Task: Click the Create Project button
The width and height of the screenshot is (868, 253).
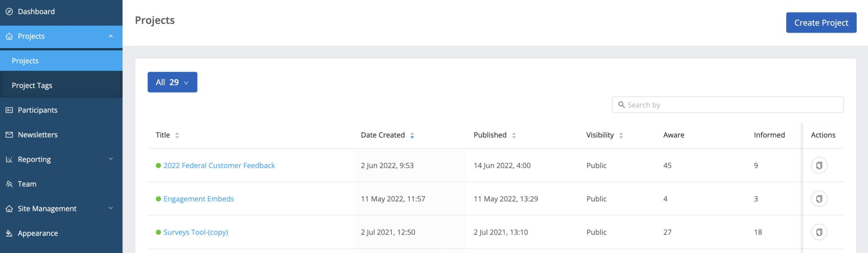Action: (820, 22)
